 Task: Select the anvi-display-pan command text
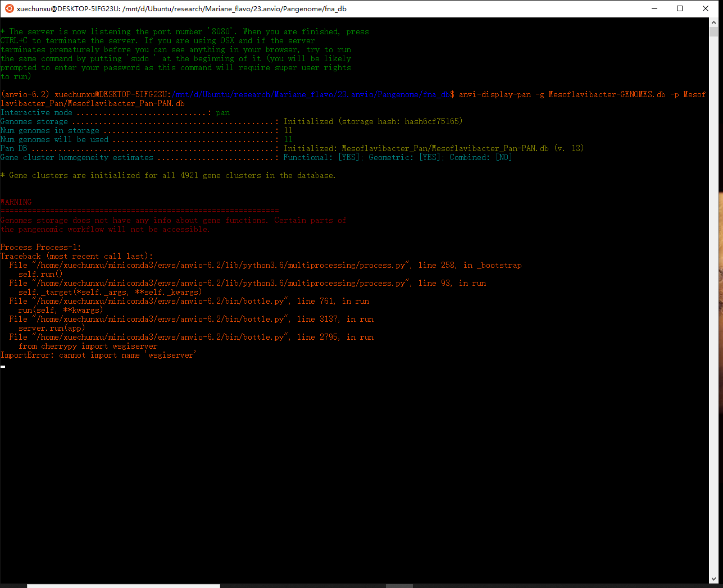(x=494, y=94)
